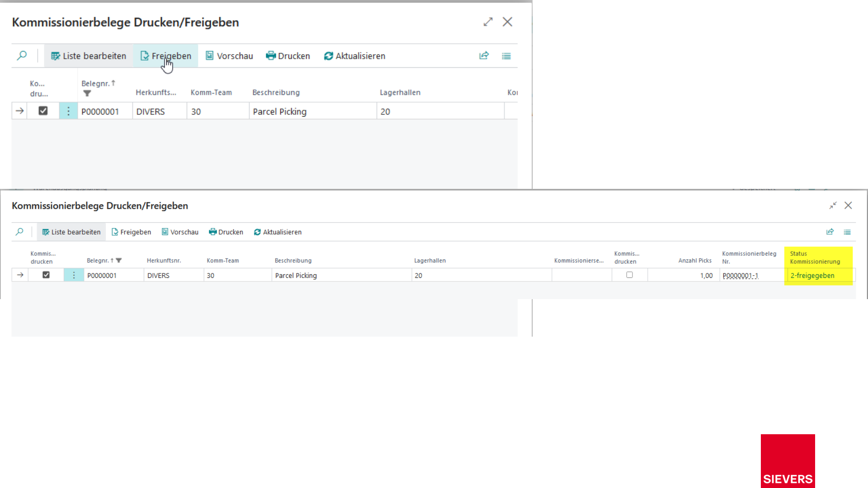Close the upper Kommissionierbelege window
868x488 pixels.
(508, 22)
